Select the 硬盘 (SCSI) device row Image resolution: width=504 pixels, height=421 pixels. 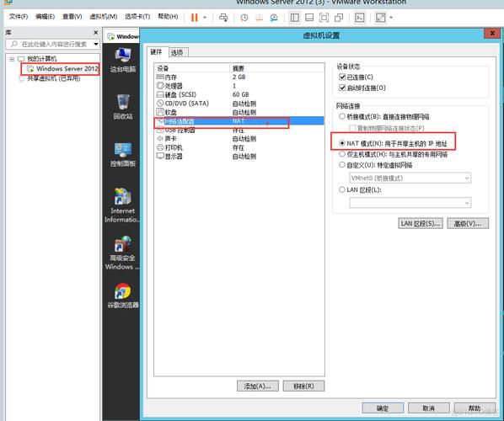tap(239, 95)
